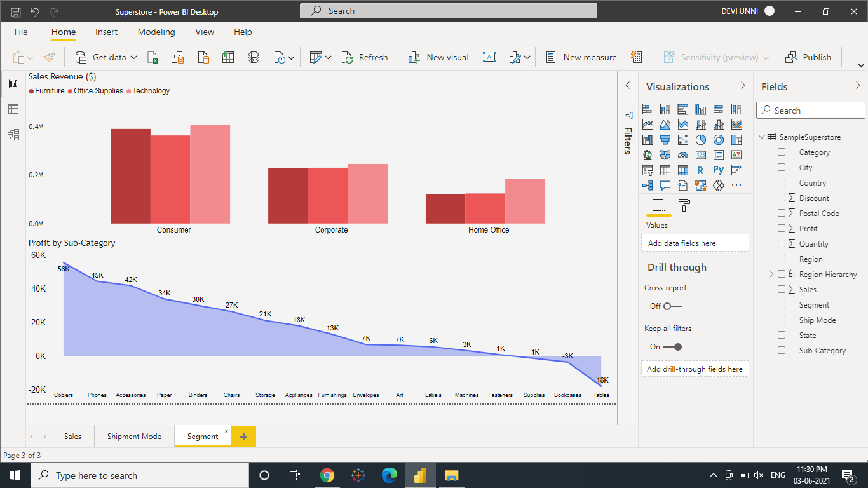Insert a slicer visual
This screenshot has height=488, width=868.
pos(648,170)
